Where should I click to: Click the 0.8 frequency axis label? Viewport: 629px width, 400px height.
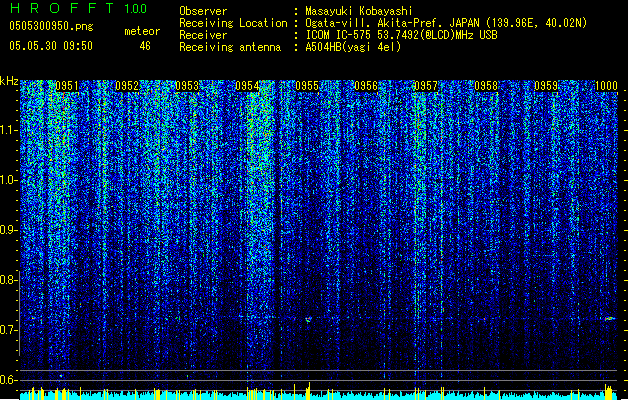tap(8, 280)
